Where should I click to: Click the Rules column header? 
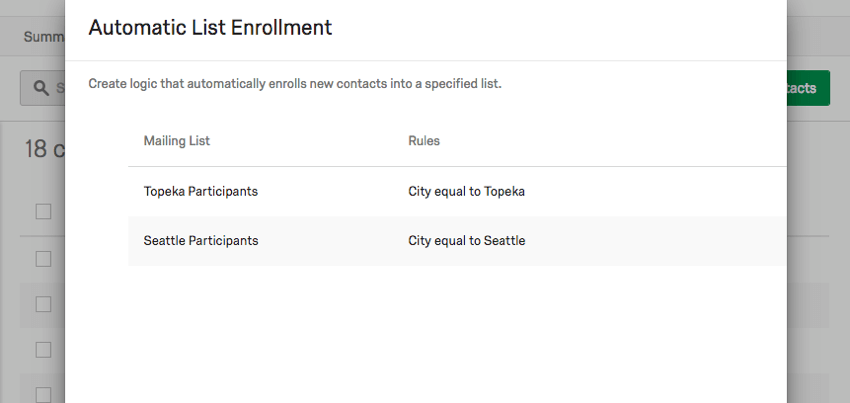pyautogui.click(x=424, y=140)
